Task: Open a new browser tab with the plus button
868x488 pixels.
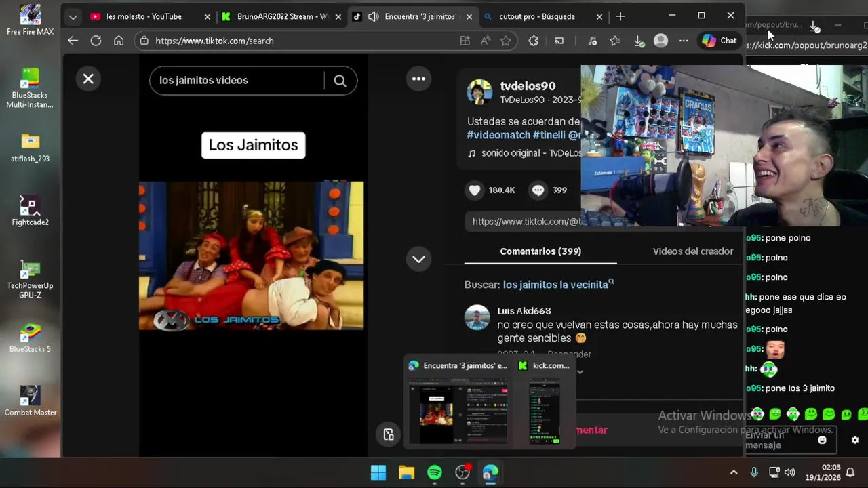Action: pyautogui.click(x=620, y=16)
